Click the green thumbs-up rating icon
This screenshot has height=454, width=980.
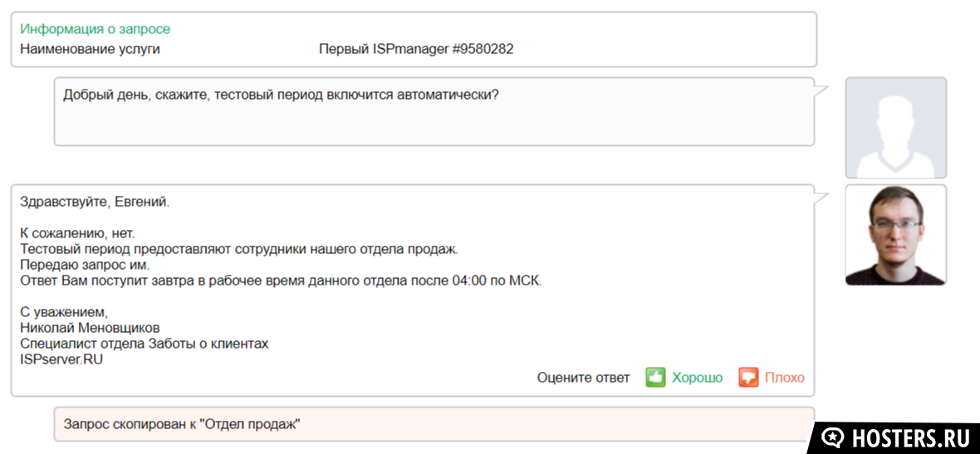pyautogui.click(x=655, y=377)
